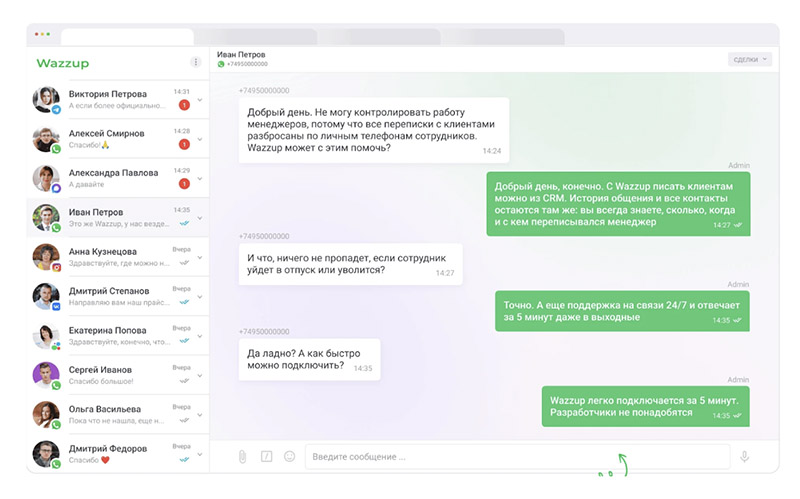
Task: Click Анна Кузнецова's avatar with Instagram badge
Action: point(46,257)
